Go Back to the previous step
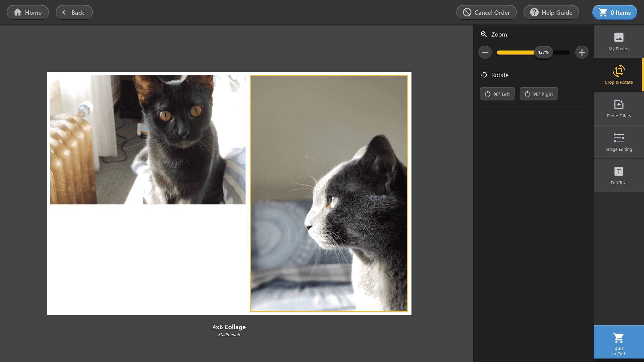The width and height of the screenshot is (644, 362). 74,12
